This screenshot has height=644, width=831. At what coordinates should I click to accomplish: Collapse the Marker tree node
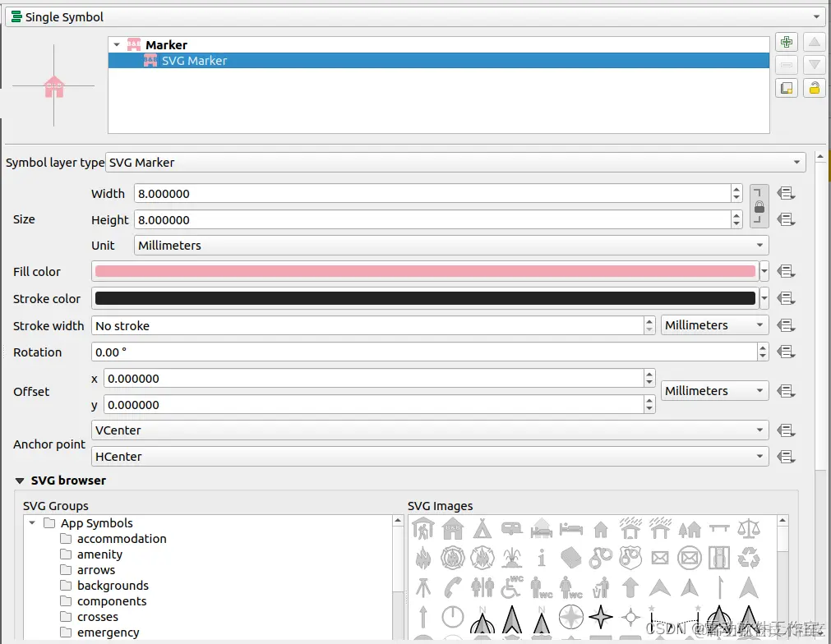click(117, 45)
